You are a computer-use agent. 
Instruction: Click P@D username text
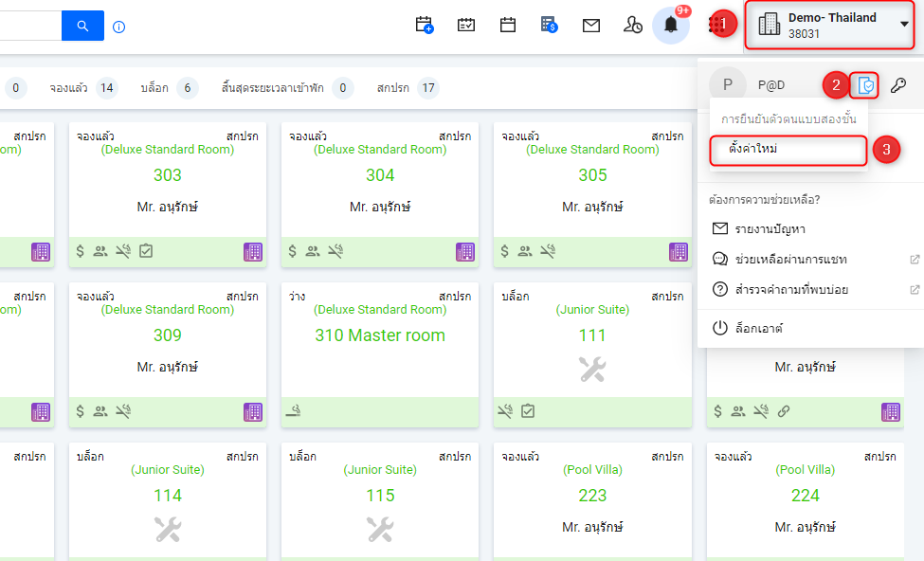pos(771,85)
